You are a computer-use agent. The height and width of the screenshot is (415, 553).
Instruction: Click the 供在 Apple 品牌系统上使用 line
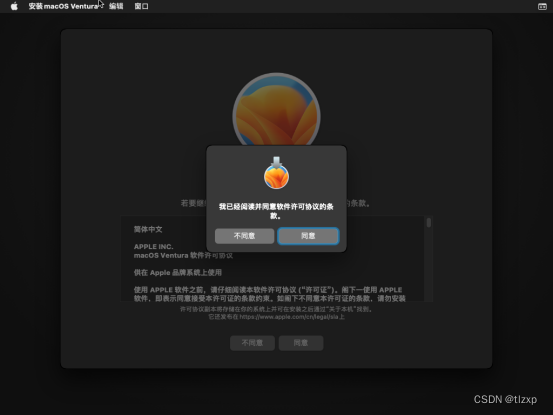point(178,273)
